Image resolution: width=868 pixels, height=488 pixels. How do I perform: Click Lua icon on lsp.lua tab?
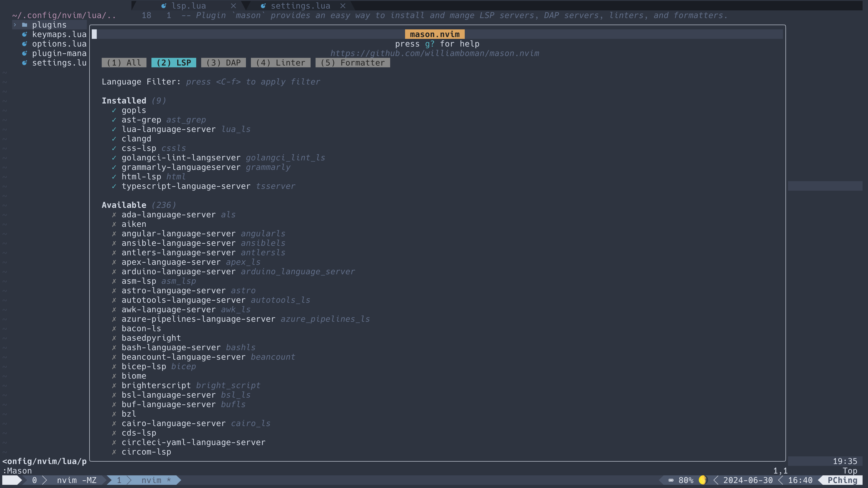point(164,6)
